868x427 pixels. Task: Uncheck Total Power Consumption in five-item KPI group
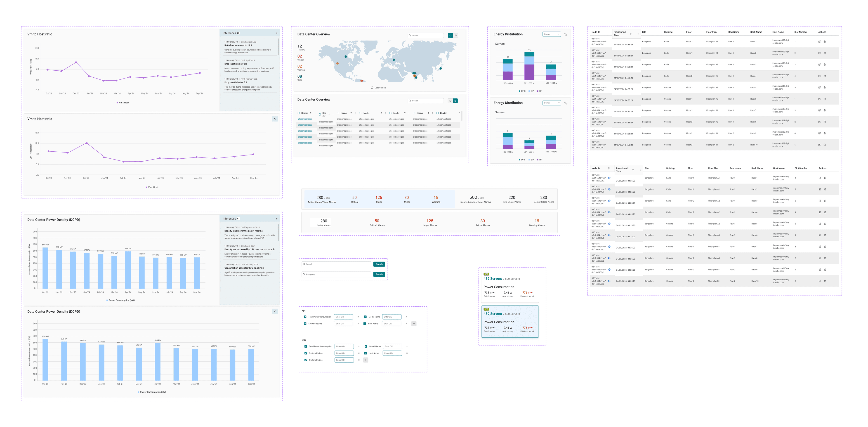(x=306, y=346)
